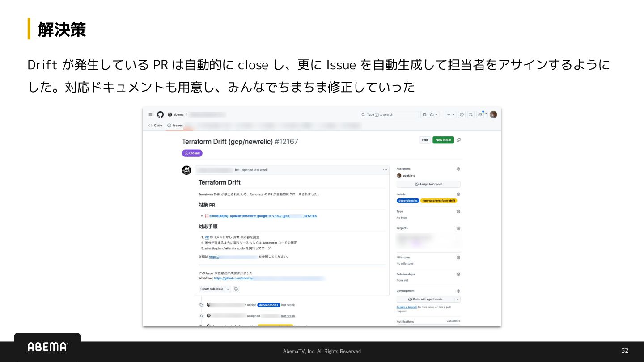The width and height of the screenshot is (644, 362).
Task: Edit Labels with the gear icon
Action: [x=458, y=194]
